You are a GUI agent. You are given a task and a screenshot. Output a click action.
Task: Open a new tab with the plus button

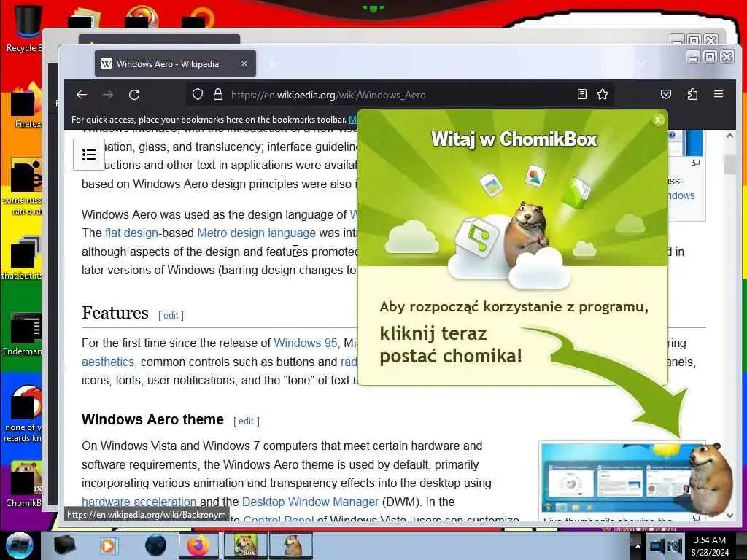[273, 63]
